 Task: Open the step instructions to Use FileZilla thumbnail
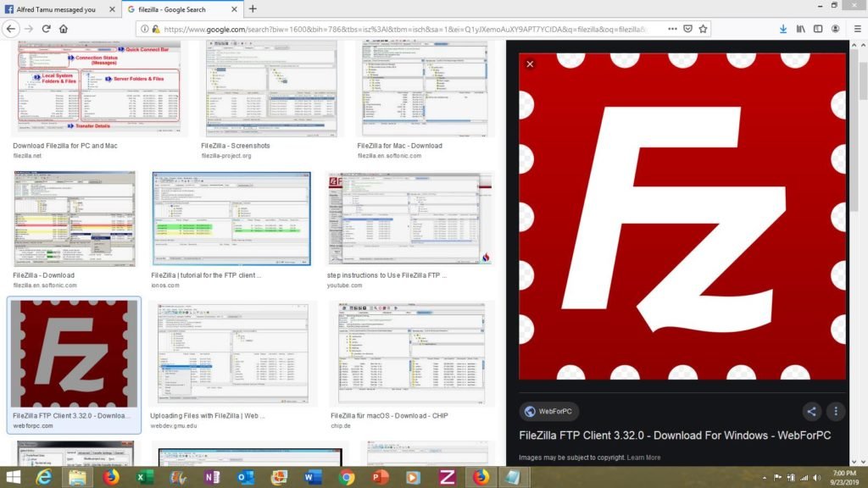coord(409,219)
